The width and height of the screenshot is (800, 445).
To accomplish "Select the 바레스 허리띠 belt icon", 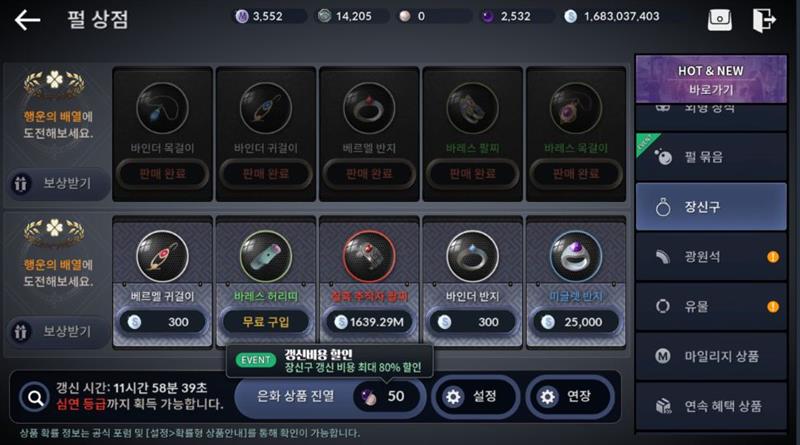I will point(266,256).
